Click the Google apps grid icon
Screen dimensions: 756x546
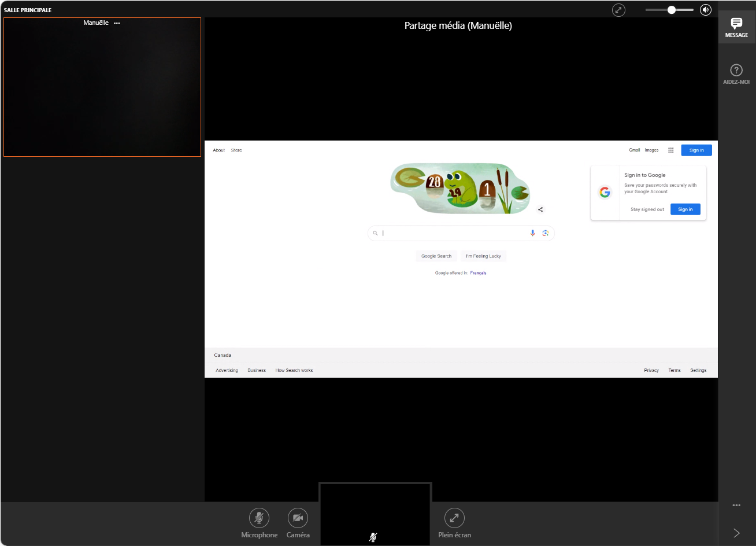[670, 150]
